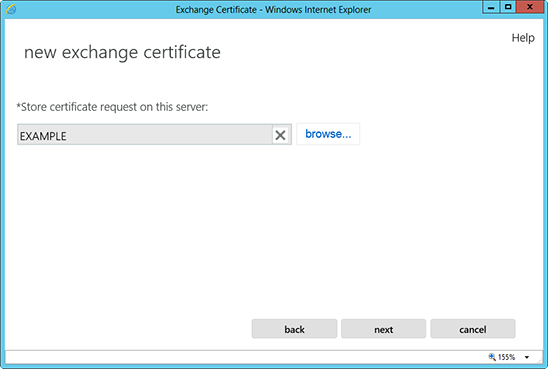This screenshot has height=369, width=548.
Task: Select the EXAMPLE server name field
Action: pos(145,135)
